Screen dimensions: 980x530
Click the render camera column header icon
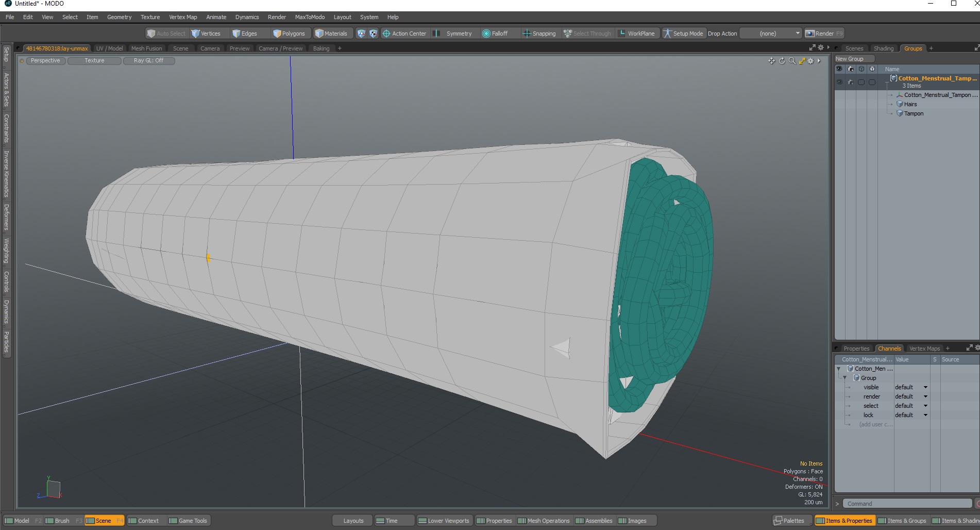click(851, 69)
